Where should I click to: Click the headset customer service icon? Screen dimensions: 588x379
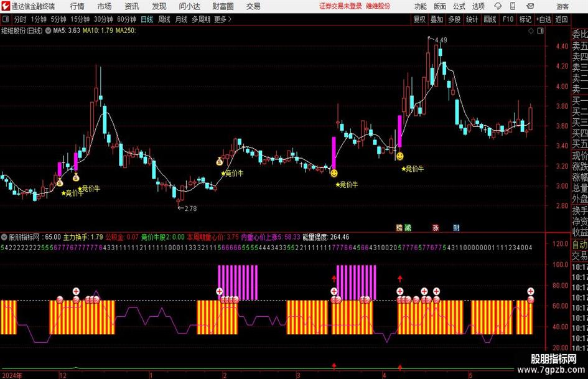tap(498, 6)
